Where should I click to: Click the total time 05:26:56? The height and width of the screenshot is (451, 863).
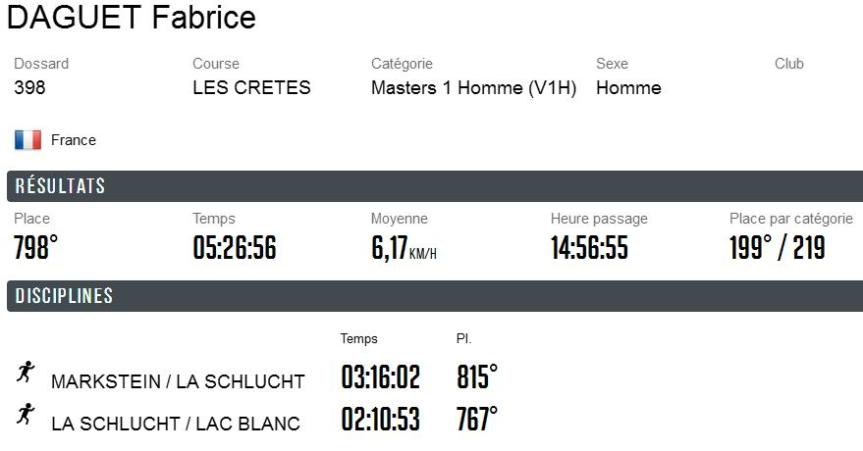click(235, 246)
